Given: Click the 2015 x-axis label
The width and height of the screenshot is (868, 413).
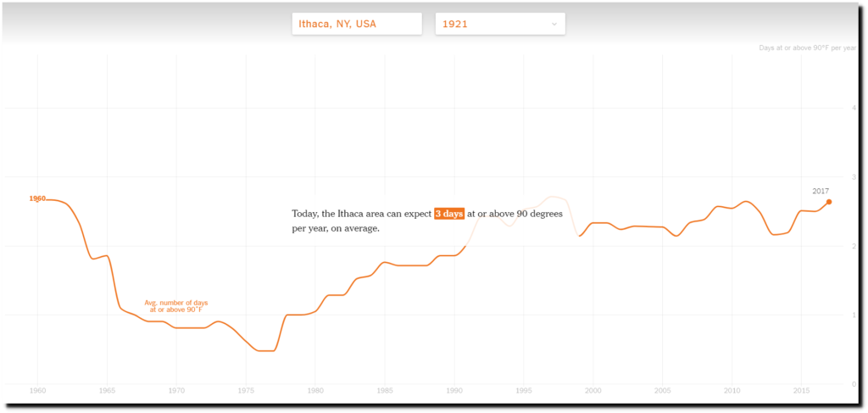Looking at the screenshot, I should tap(801, 391).
